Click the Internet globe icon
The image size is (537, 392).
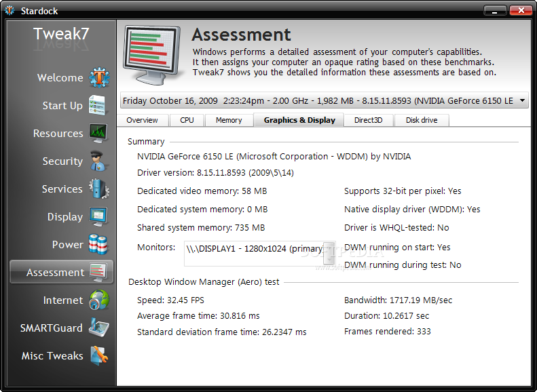(x=99, y=300)
